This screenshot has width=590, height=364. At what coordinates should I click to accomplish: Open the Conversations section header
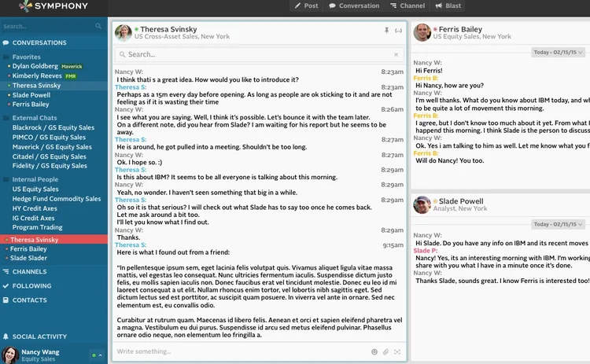click(39, 43)
